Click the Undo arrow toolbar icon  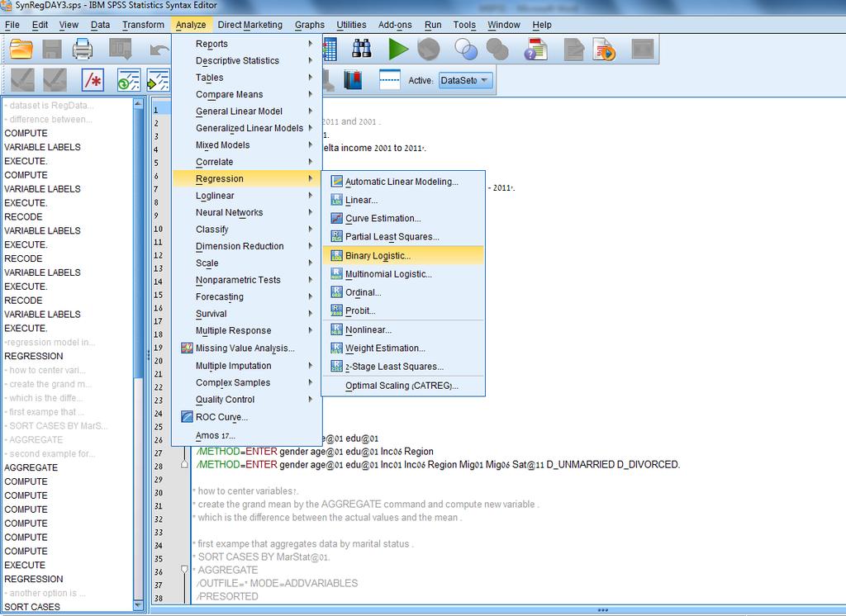[159, 50]
